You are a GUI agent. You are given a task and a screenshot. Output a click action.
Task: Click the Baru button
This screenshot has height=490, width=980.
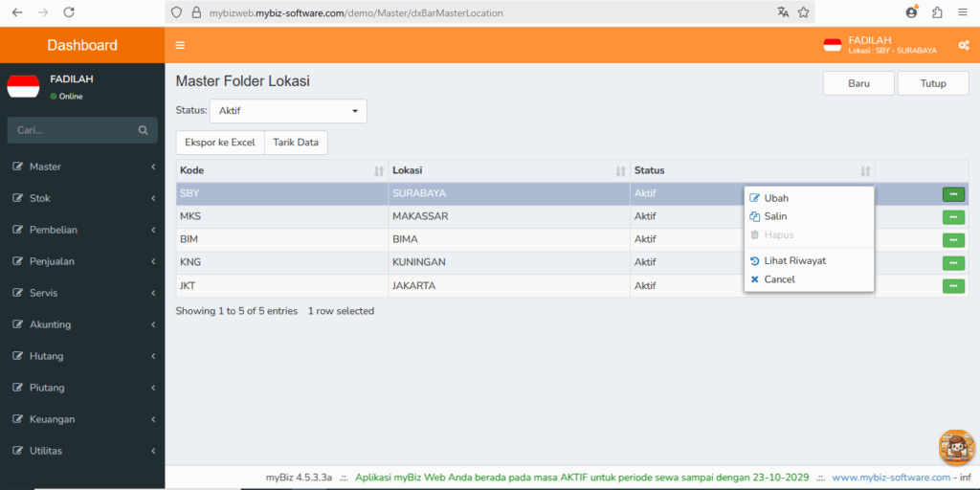pos(858,83)
